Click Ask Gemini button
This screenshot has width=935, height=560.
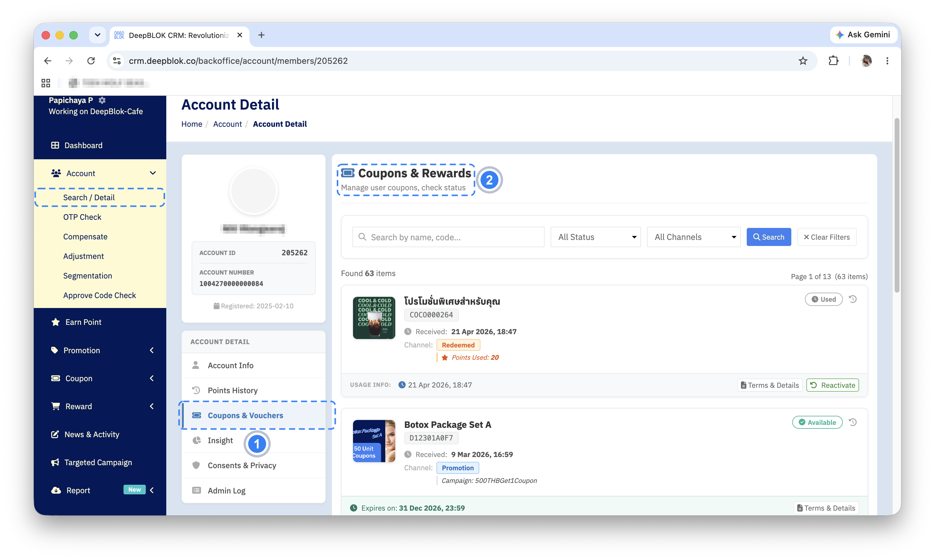[x=863, y=35]
